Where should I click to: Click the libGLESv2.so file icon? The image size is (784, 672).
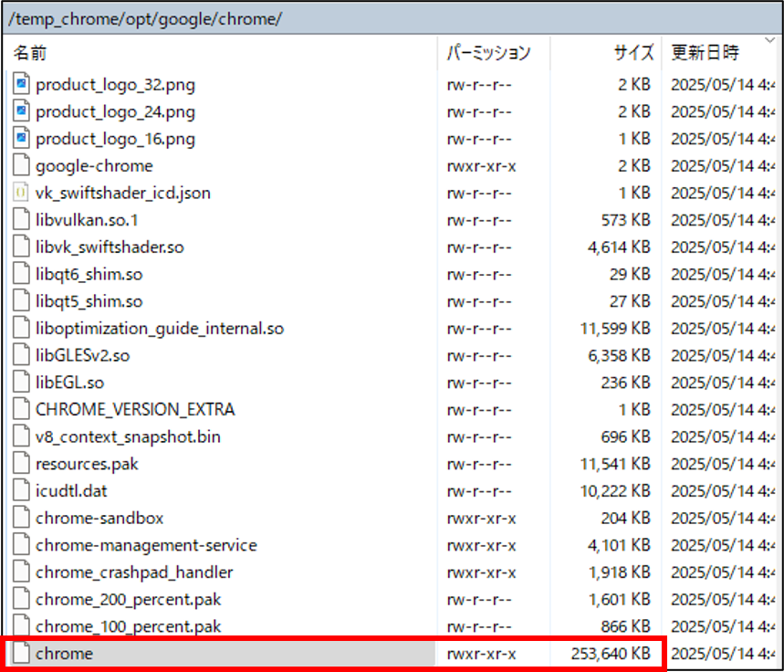21,355
